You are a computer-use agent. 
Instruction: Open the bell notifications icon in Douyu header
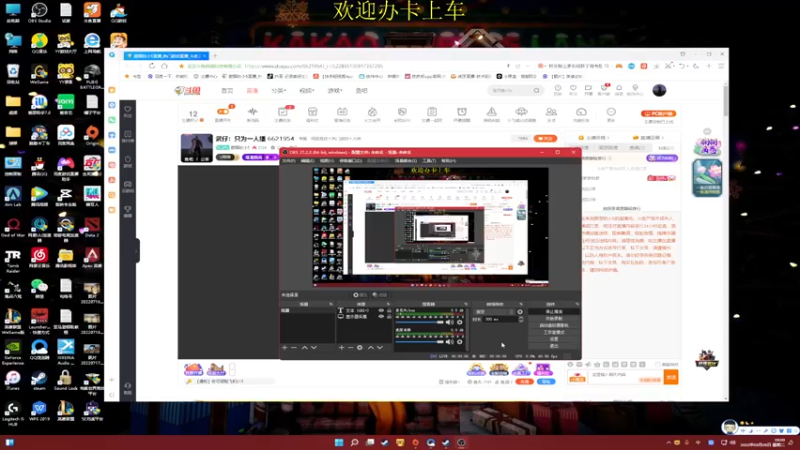619,88
